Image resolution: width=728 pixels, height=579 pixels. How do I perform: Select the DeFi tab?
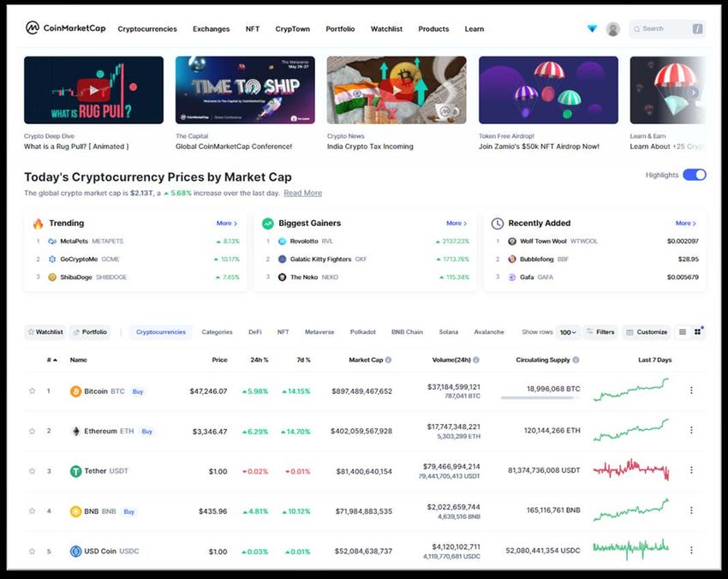pyautogui.click(x=255, y=332)
